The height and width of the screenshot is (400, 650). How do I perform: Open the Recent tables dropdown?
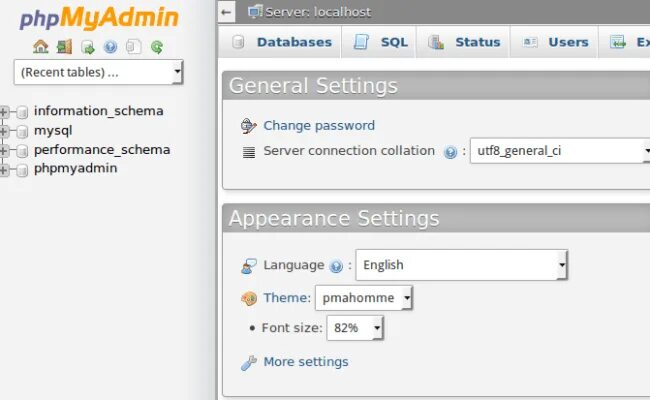tap(98, 72)
